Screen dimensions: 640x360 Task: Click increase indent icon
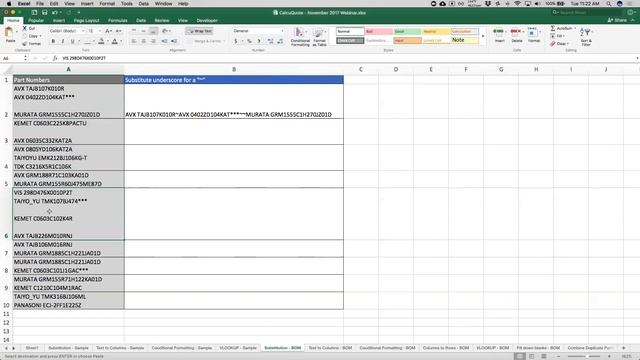[174, 41]
